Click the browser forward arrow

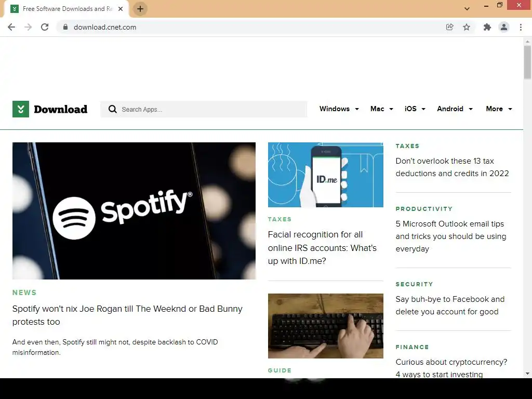tap(28, 27)
